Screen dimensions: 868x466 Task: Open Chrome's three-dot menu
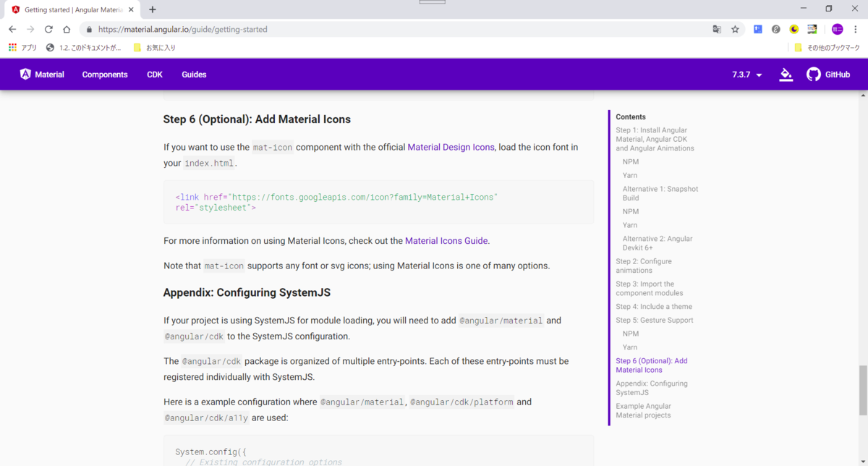coord(856,30)
